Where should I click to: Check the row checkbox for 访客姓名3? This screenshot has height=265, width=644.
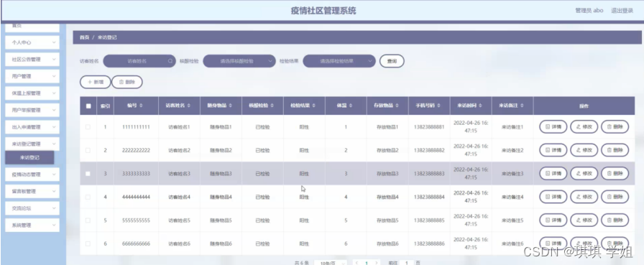[x=88, y=174]
